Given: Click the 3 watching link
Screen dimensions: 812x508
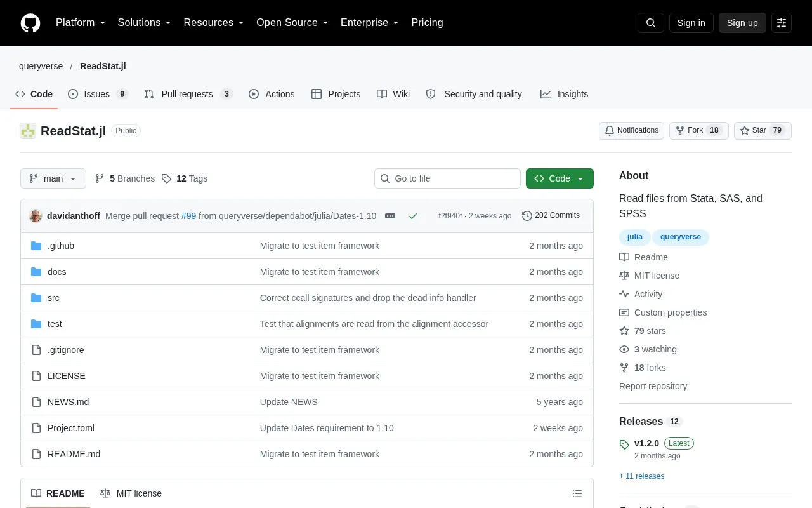Looking at the screenshot, I should click(x=648, y=349).
